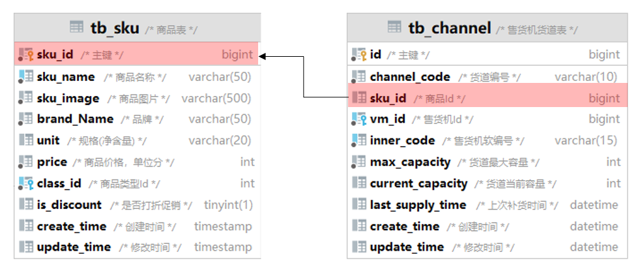Select the tb_channel table title
The image size is (644, 267).
tap(449, 27)
